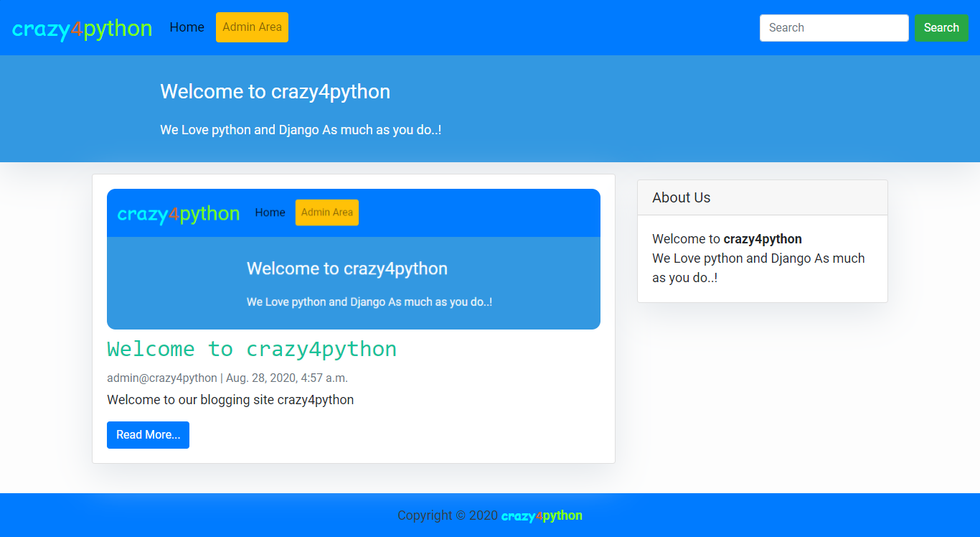Screen dimensions: 980x537
Task: Select bold crazy4python in About Us card
Action: point(762,239)
